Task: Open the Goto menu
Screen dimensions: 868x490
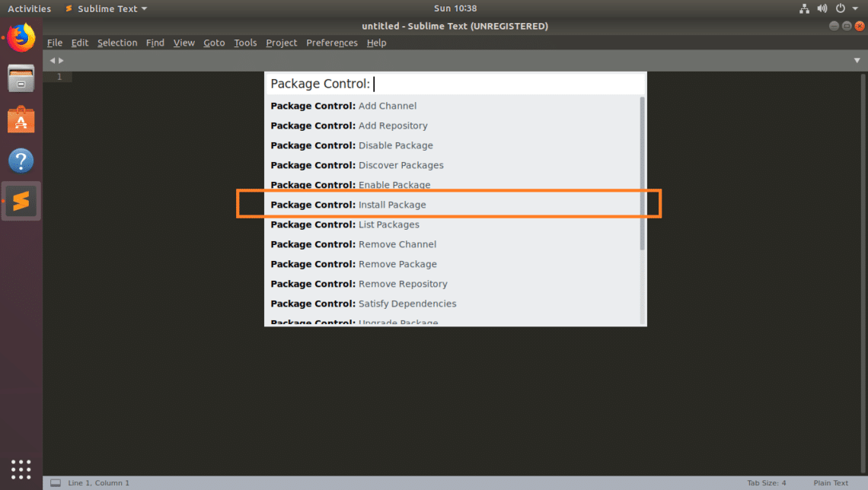Action: click(x=214, y=43)
